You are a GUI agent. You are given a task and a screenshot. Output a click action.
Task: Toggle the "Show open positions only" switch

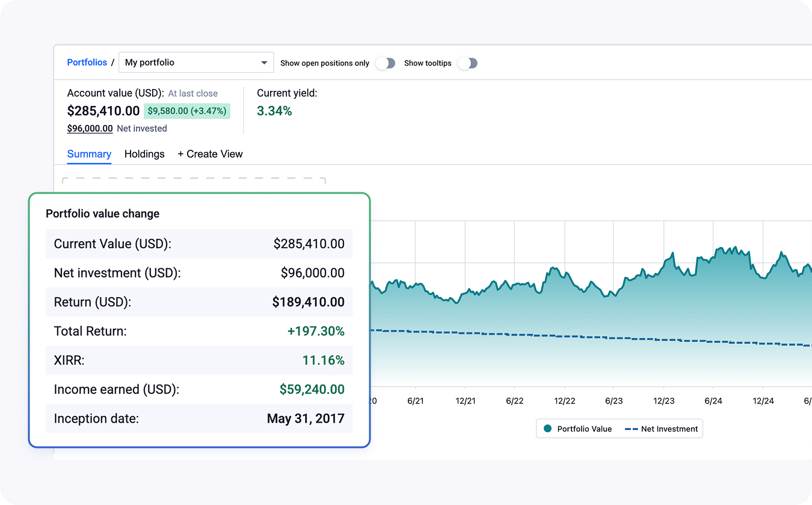point(385,63)
